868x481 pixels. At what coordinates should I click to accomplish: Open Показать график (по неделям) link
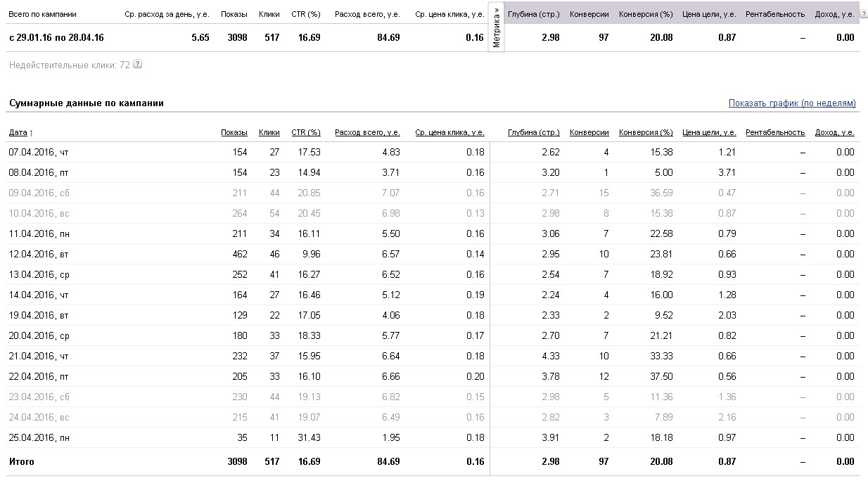[792, 103]
